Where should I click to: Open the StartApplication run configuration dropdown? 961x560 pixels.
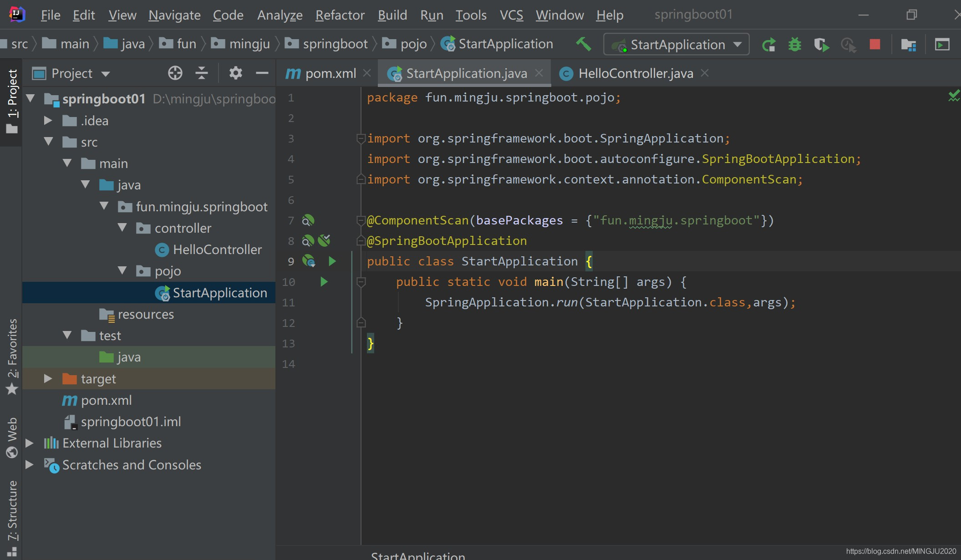pos(676,45)
